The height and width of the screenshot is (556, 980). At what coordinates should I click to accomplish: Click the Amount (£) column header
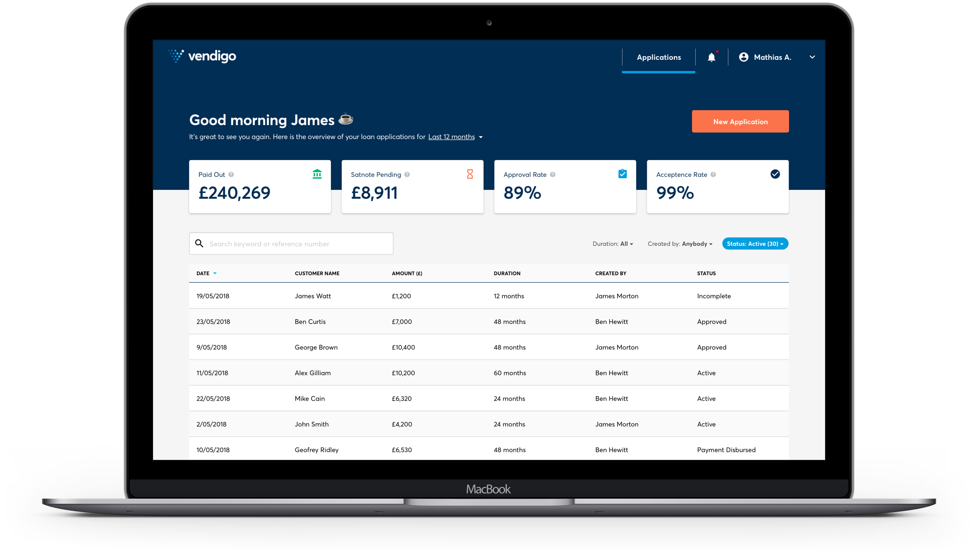407,273
